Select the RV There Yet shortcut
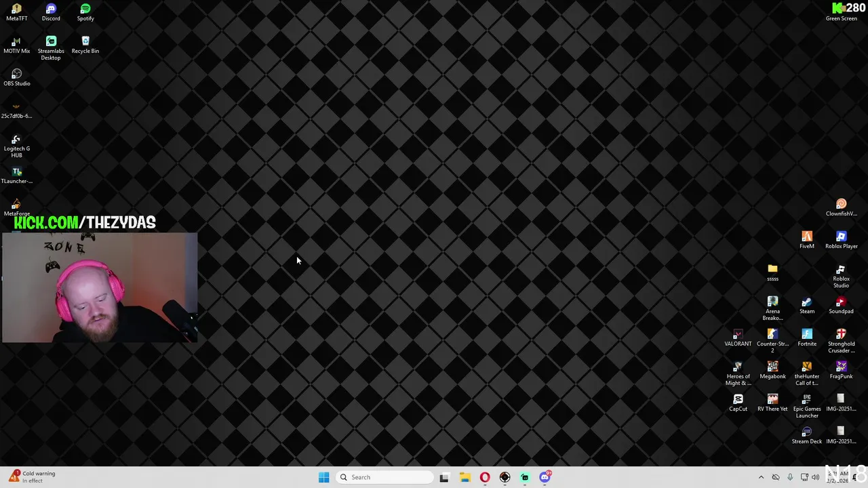The image size is (868, 488). coord(772,403)
